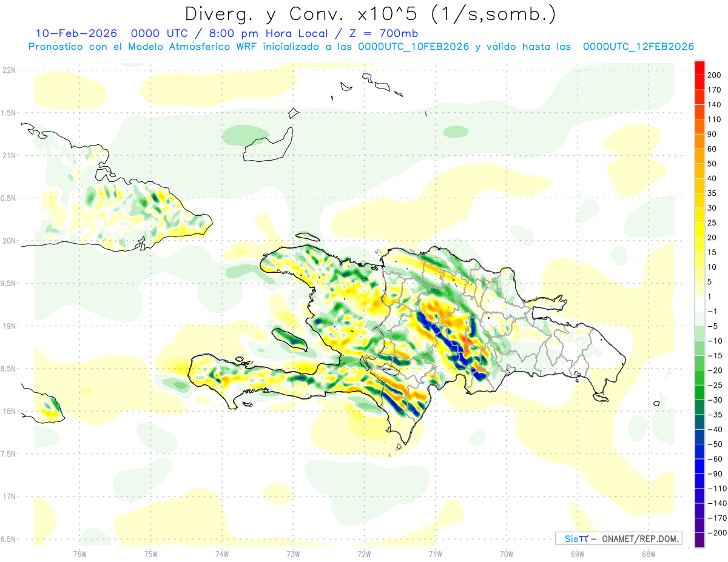This screenshot has height=562, width=728.
Task: Click the "20N" latitude label
Action: point(10,241)
